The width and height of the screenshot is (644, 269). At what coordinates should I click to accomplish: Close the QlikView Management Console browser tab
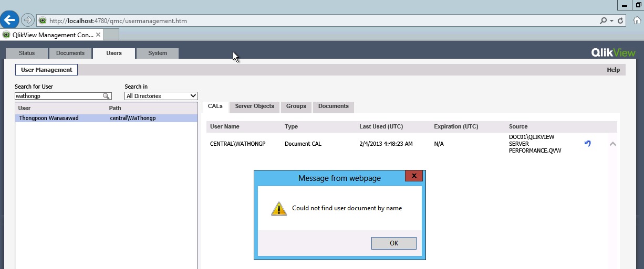98,35
